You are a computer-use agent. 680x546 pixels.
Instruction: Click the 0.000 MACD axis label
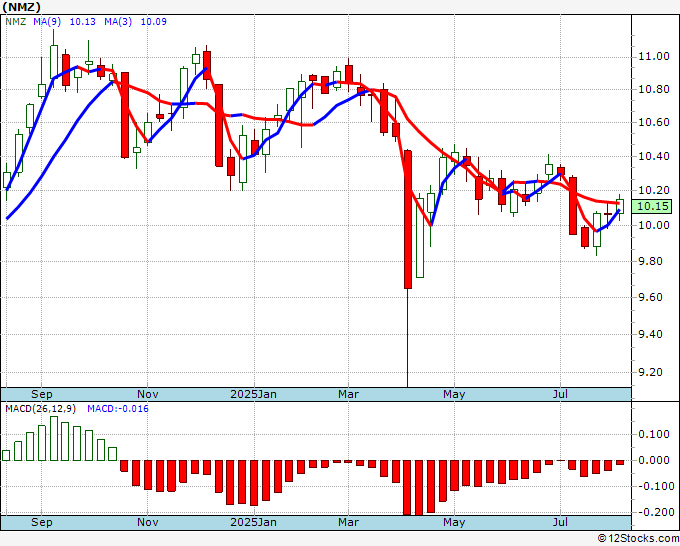pyautogui.click(x=654, y=460)
